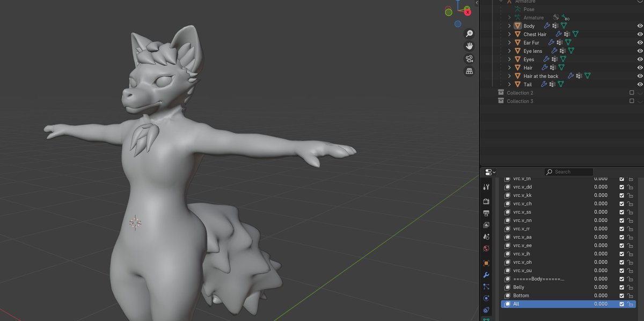Toggle lock icon on vrc.v_aa shape key
The image size is (644, 321).
tap(630, 237)
